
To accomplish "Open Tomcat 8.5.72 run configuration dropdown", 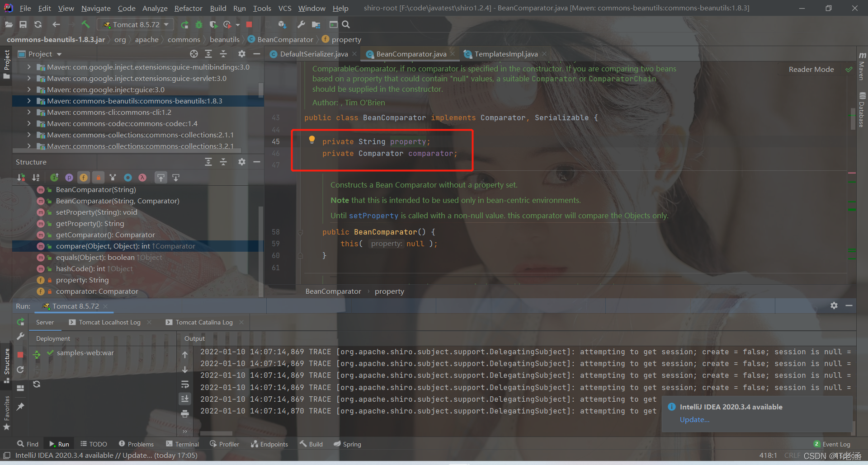I will [x=136, y=24].
